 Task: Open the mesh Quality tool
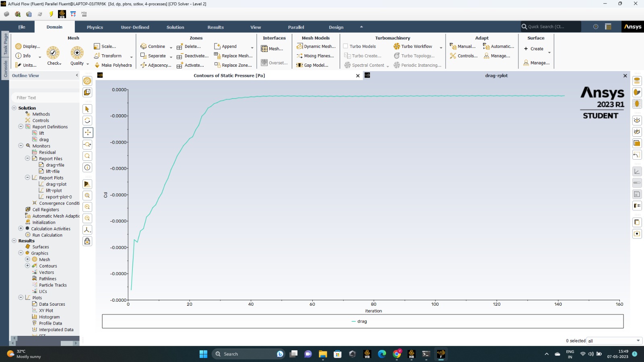[x=77, y=56]
